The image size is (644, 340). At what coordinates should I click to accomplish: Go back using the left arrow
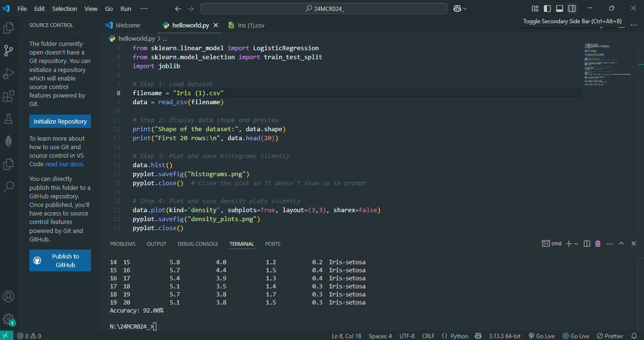click(178, 9)
